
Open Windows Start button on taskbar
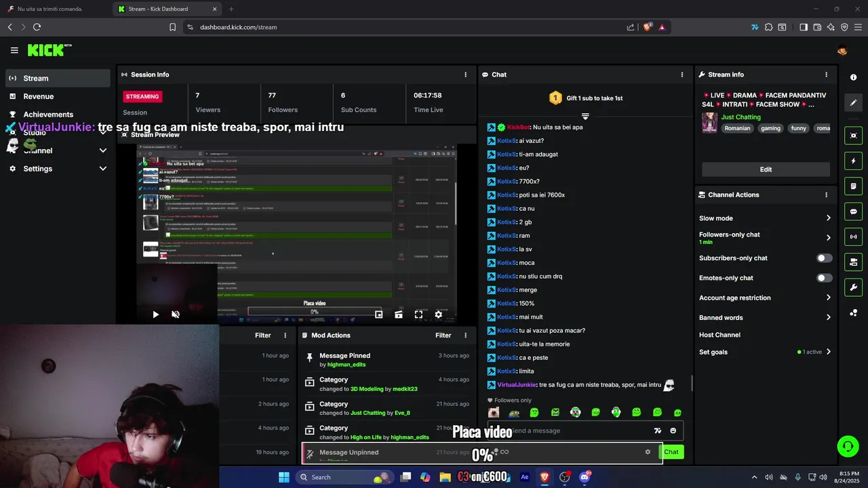284,477
